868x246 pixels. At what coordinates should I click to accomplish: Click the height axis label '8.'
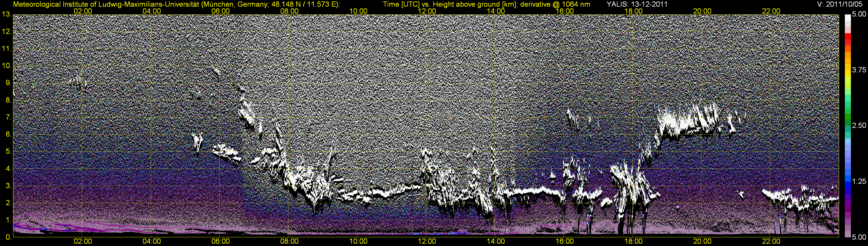click(x=9, y=100)
